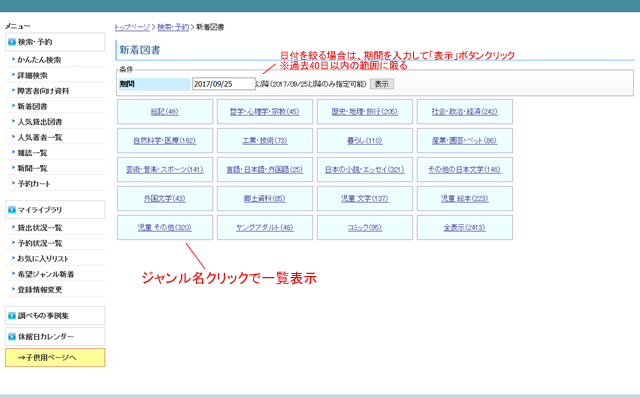Click the トップページ breadcrumb link
Screen dimensions: 640x398
pyautogui.click(x=132, y=27)
